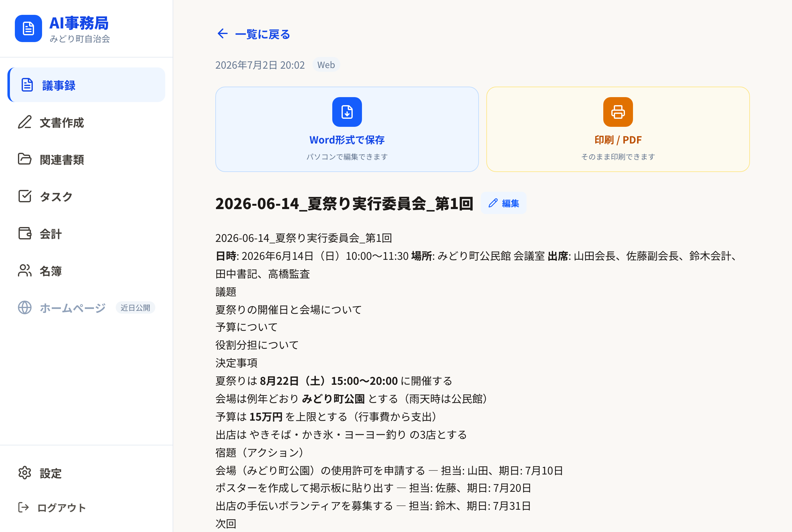Click heading 2026-06-14_夏祭り実行委員会_第1回
792x532 pixels.
coord(344,203)
